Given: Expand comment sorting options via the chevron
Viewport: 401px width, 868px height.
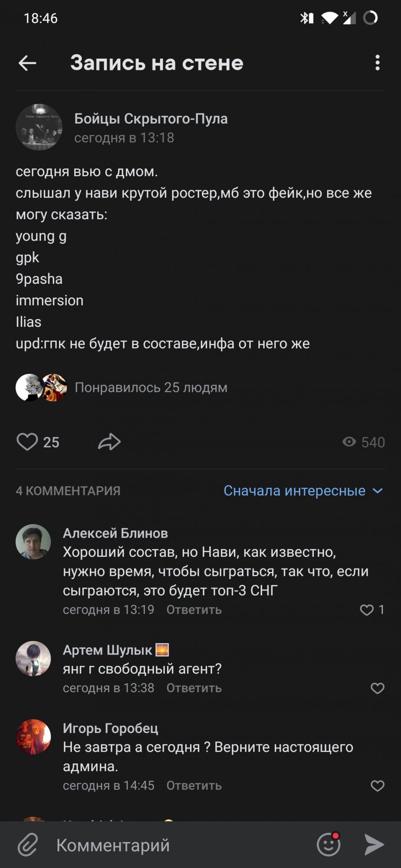Looking at the screenshot, I should click(x=378, y=491).
